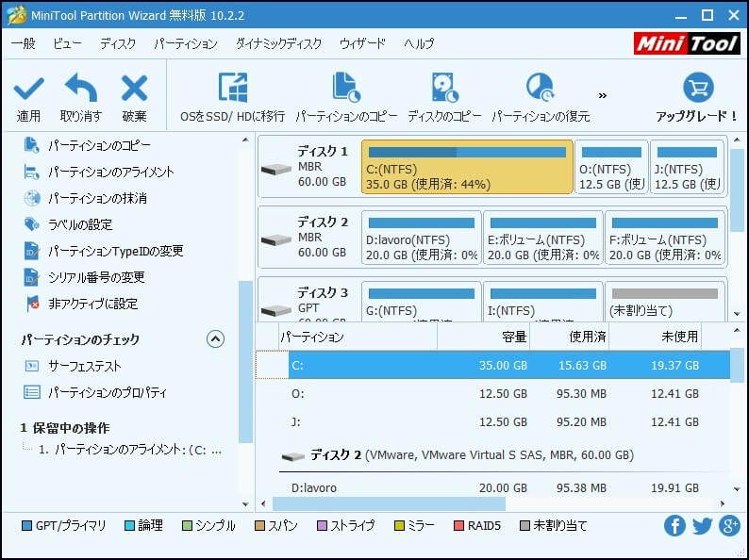Sort by the 使用済 column header
Viewport: 749px width, 560px height.
(570, 338)
